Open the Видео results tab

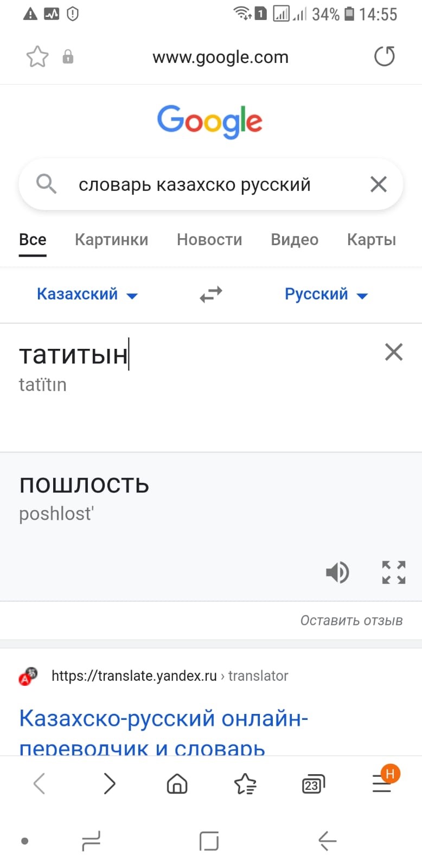point(295,240)
